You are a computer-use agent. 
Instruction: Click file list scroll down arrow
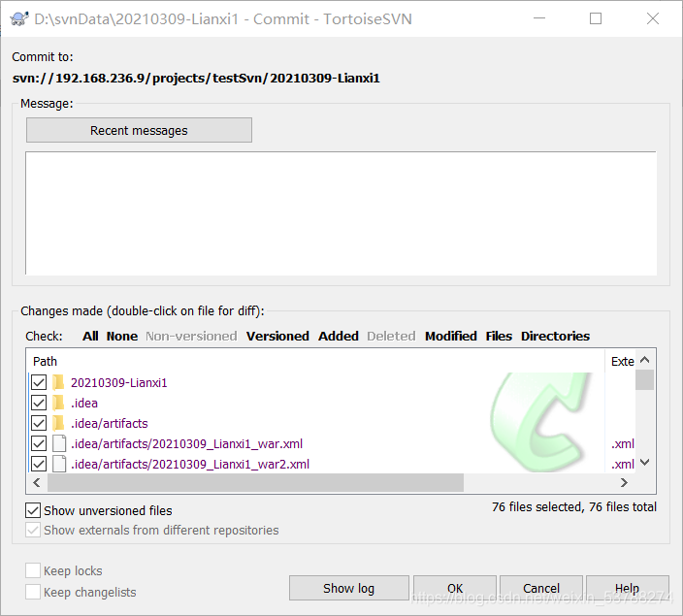[x=645, y=462]
